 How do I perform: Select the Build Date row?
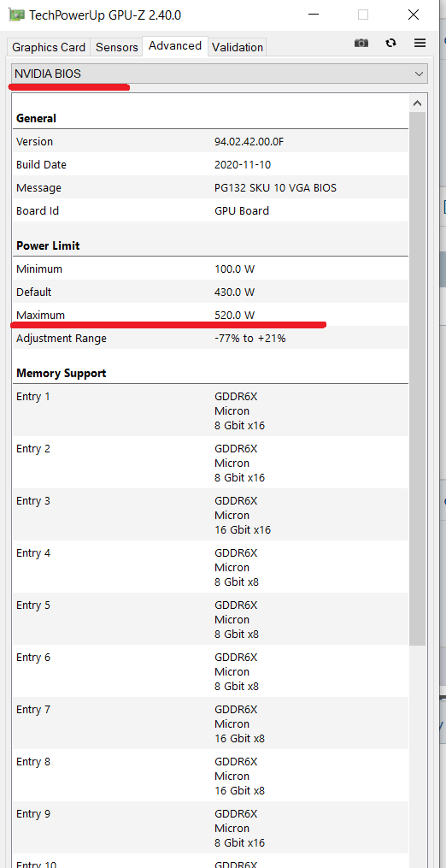coord(210,164)
